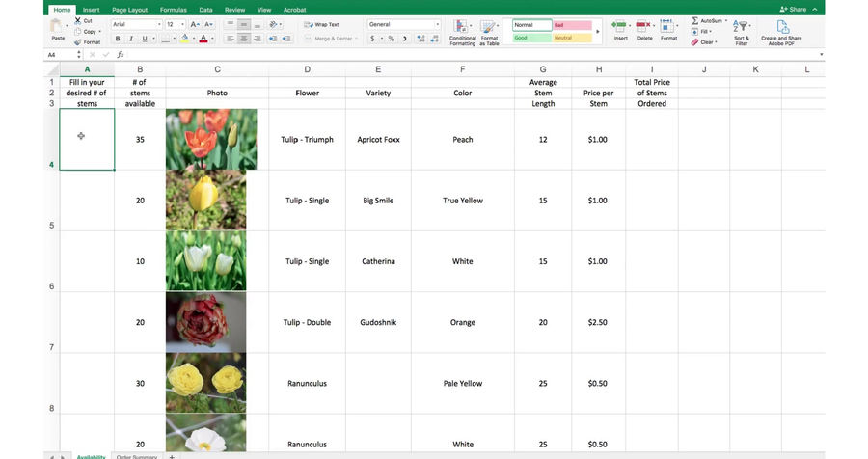Click the Fill icon

(x=694, y=32)
